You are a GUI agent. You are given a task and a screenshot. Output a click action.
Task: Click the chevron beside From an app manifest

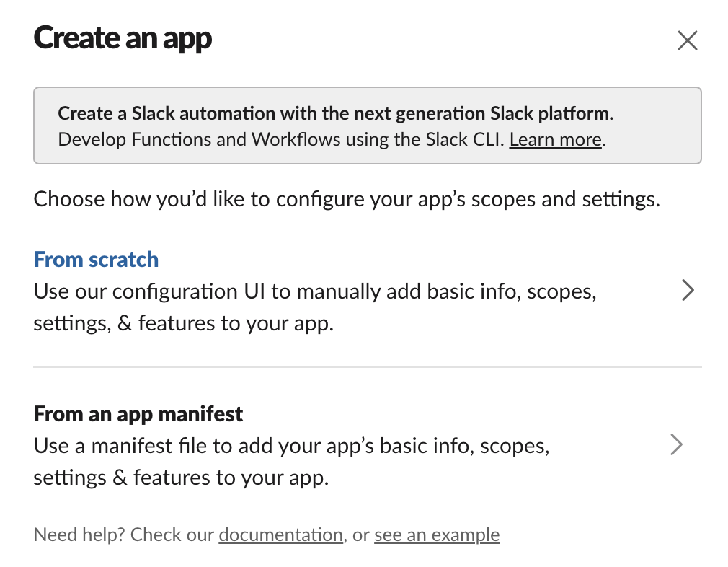[x=676, y=444]
